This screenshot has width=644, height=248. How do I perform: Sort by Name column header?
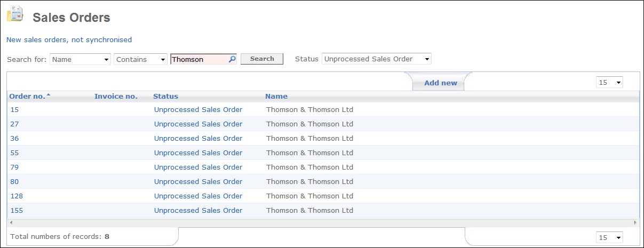276,97
